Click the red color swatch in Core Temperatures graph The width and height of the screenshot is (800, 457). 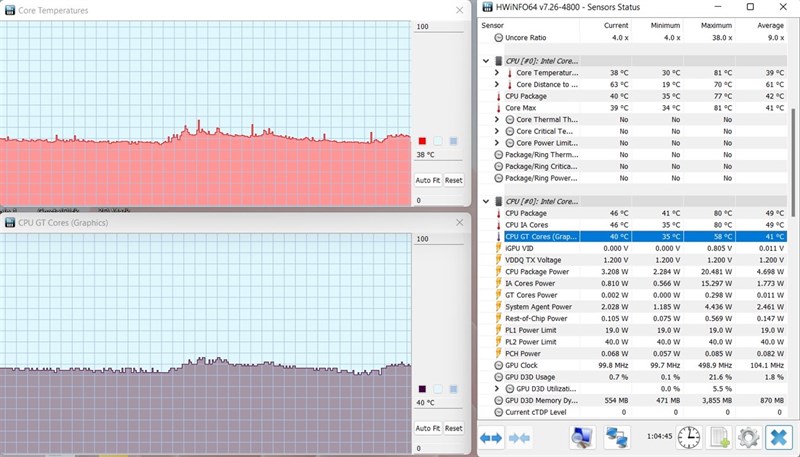pyautogui.click(x=422, y=141)
